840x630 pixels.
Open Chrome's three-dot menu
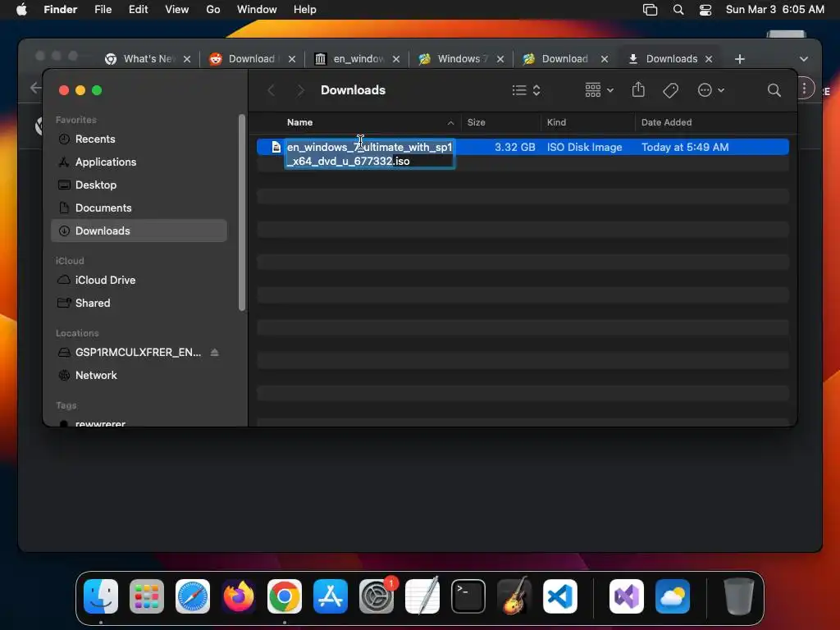(804, 89)
